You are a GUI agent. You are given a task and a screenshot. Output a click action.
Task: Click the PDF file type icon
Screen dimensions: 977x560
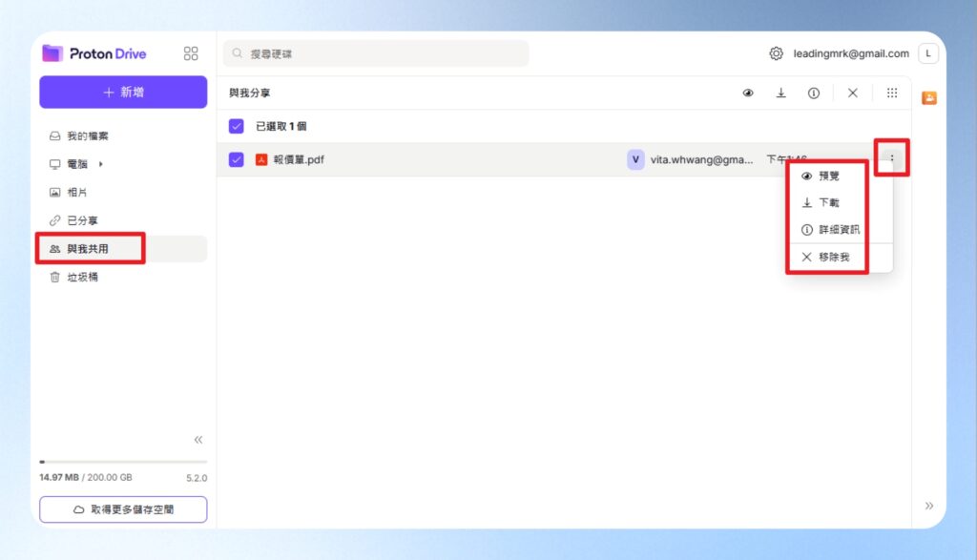(261, 159)
